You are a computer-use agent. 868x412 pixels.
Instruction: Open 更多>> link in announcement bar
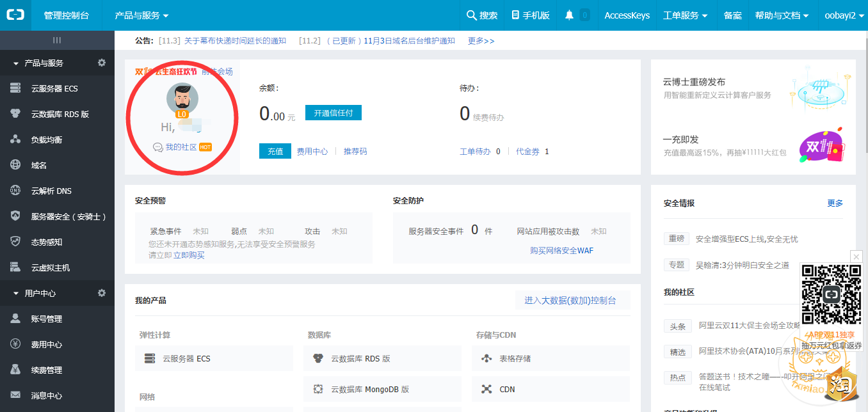(481, 41)
